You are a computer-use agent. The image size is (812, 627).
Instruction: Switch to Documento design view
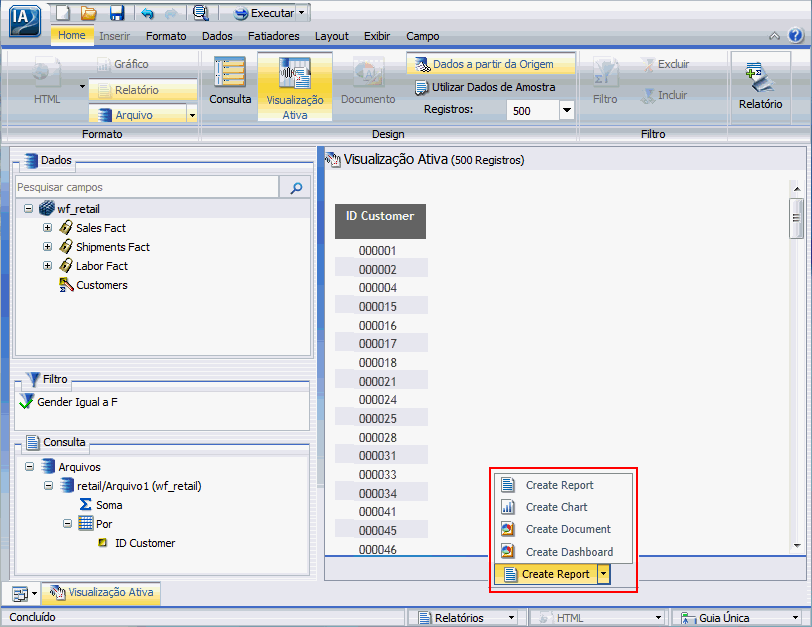tap(368, 81)
